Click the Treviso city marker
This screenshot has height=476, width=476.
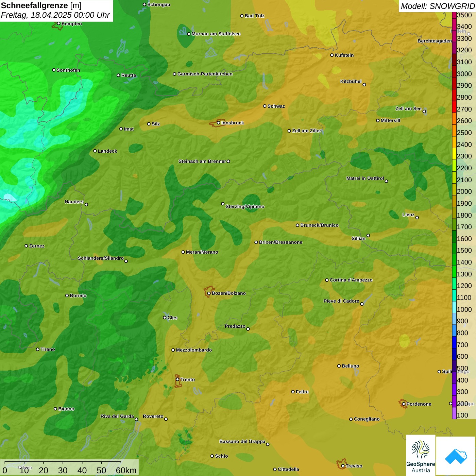(343, 466)
